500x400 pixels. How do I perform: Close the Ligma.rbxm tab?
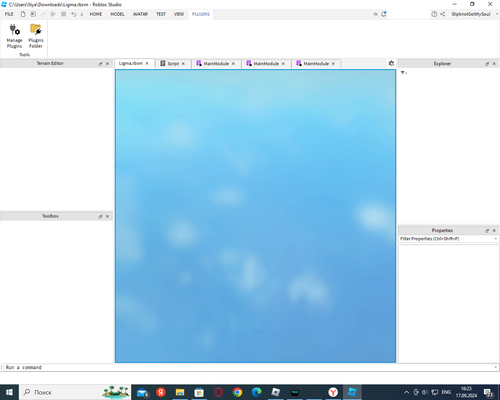(x=147, y=63)
